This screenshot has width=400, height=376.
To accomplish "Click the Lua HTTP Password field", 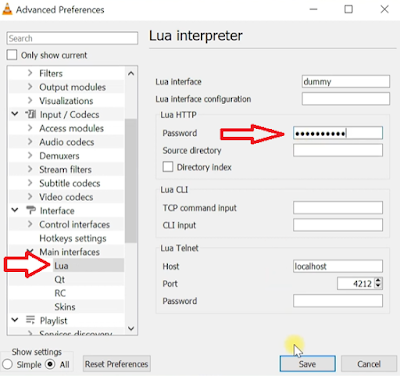I will tap(338, 133).
